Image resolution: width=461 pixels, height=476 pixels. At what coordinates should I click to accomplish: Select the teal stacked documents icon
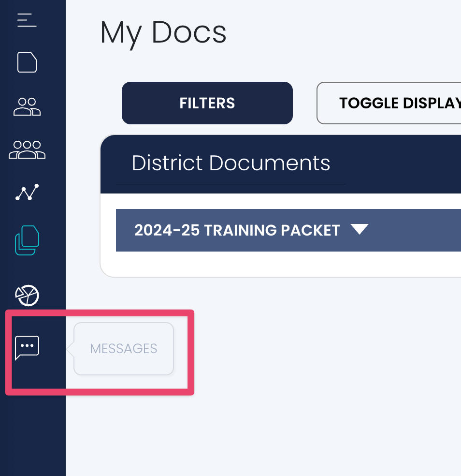tap(27, 240)
